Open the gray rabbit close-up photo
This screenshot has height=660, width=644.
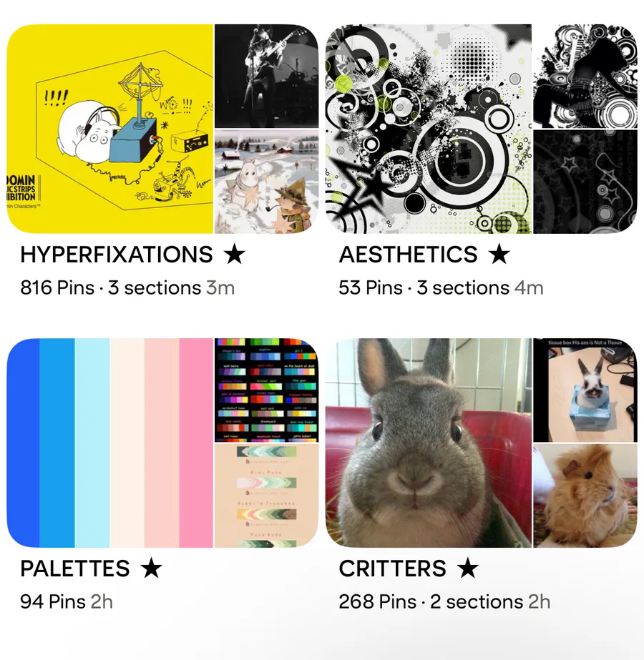point(429,443)
